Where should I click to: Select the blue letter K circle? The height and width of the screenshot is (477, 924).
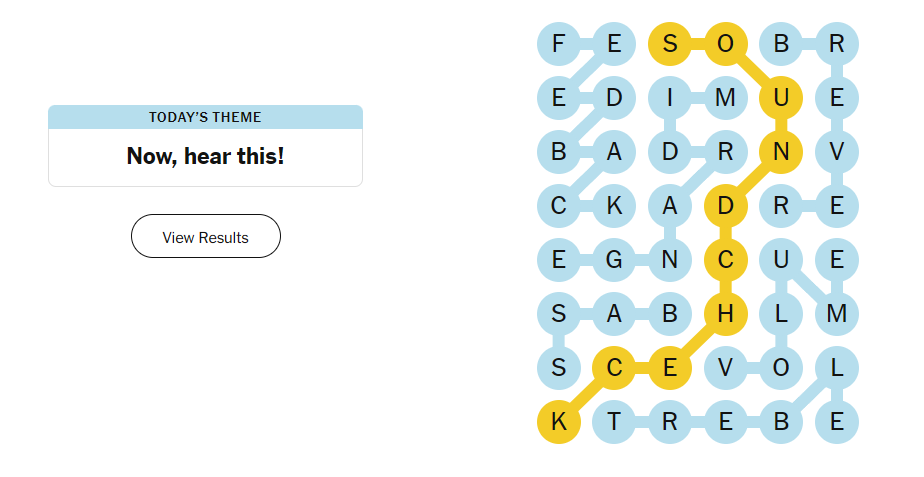click(x=614, y=206)
